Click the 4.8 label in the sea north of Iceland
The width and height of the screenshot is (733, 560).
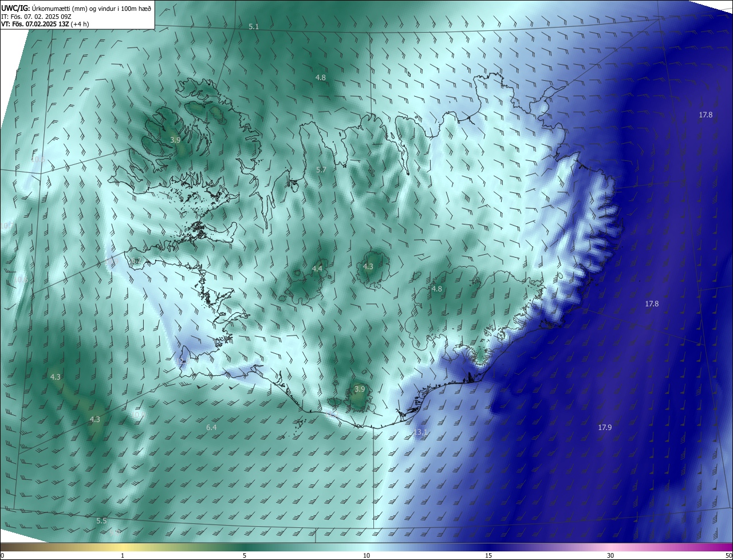[321, 77]
